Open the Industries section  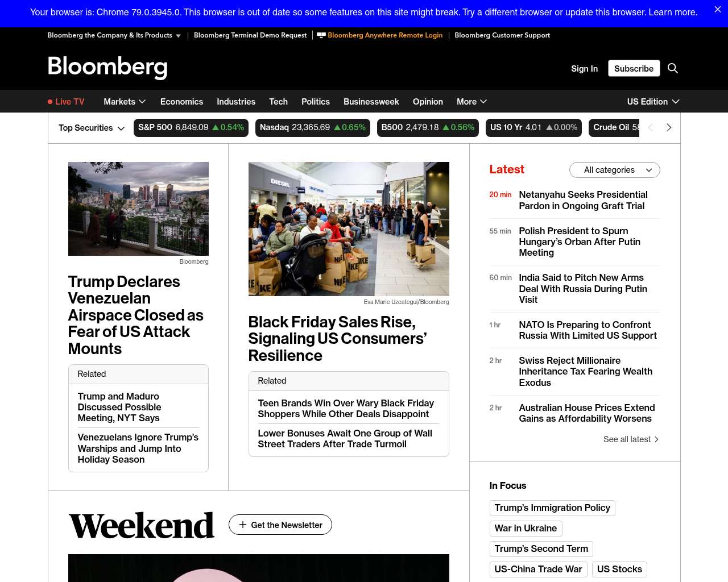[x=236, y=102]
